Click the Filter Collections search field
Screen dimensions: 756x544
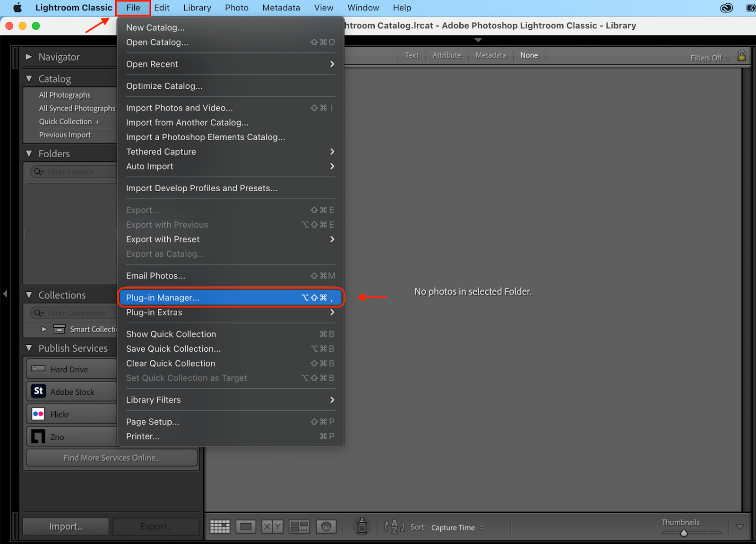click(x=73, y=313)
